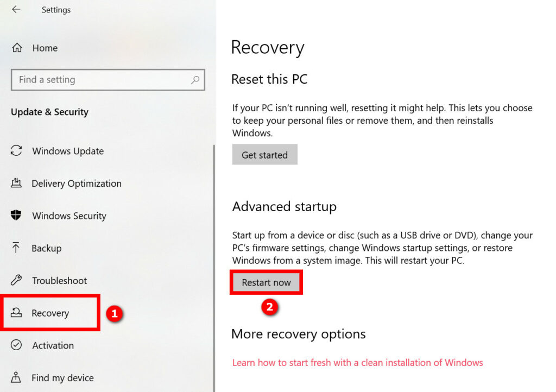
Task: Click the Find my device icon
Action: pyautogui.click(x=16, y=377)
